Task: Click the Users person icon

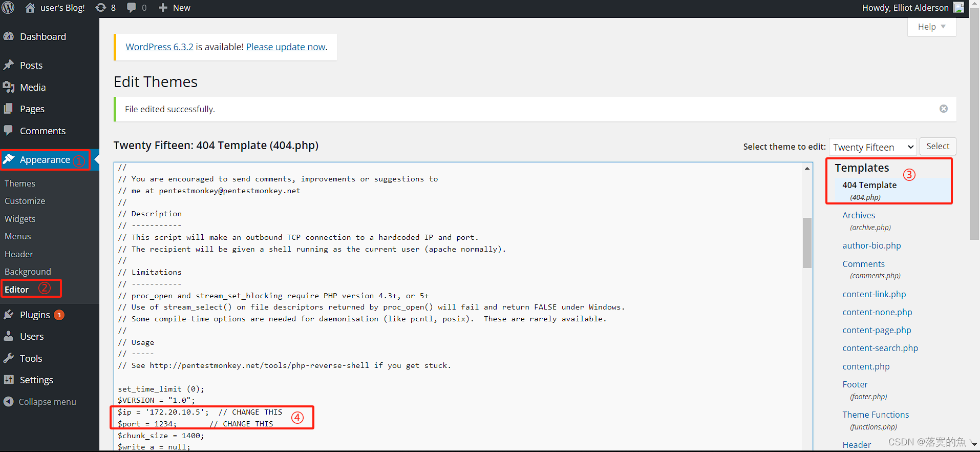Action: click(x=9, y=336)
